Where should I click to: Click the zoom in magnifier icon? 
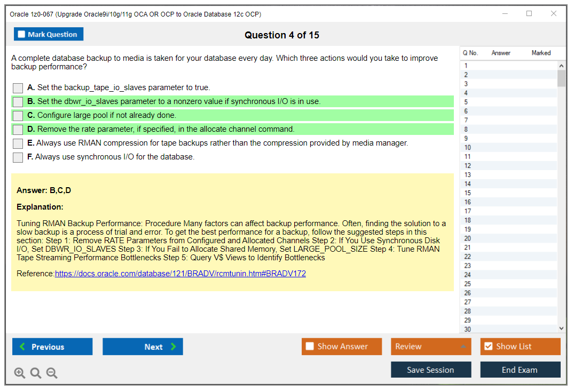tap(19, 373)
